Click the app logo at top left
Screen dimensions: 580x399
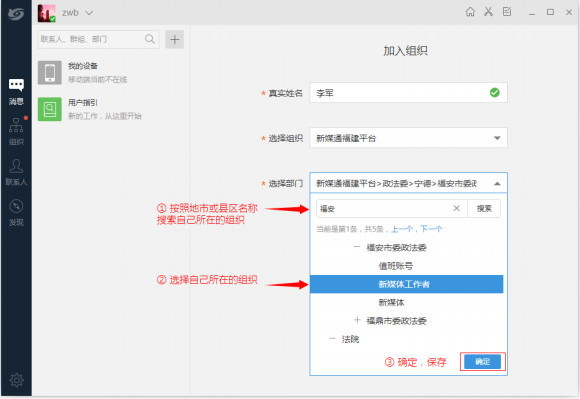click(16, 14)
